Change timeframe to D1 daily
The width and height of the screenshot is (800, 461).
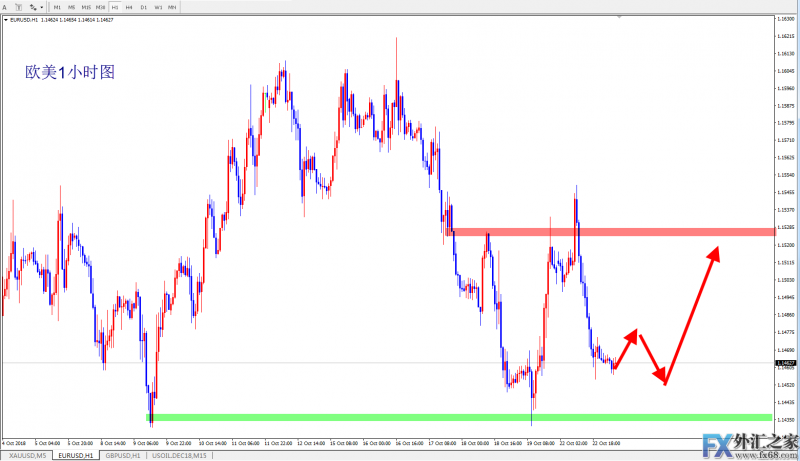coord(143,6)
